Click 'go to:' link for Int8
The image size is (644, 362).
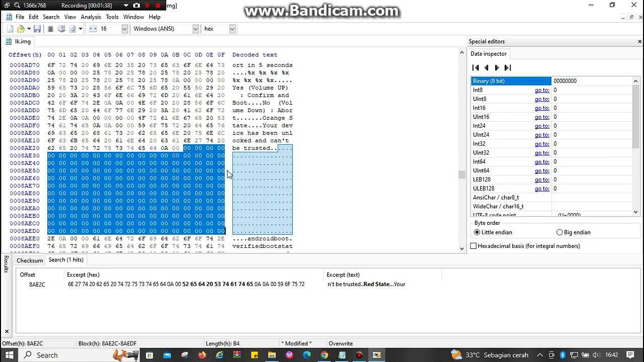coord(542,90)
